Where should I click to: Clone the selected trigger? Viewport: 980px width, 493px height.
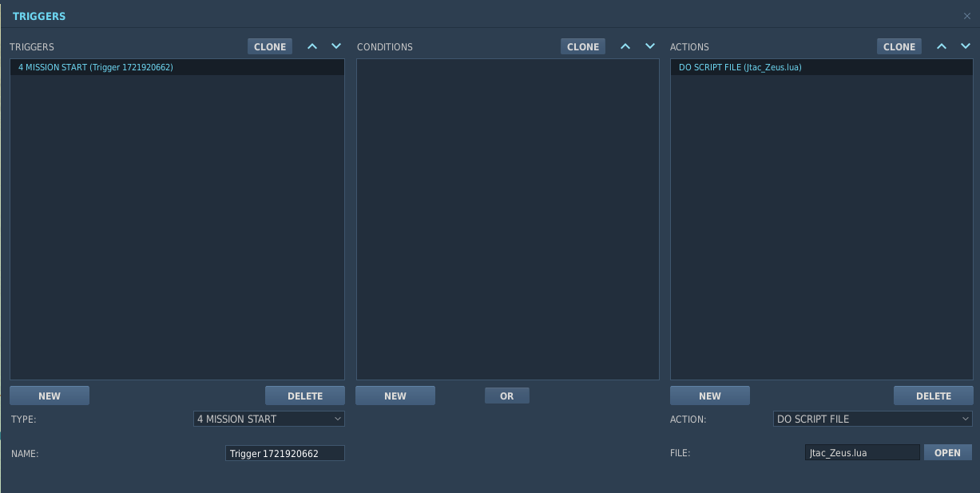(x=270, y=46)
